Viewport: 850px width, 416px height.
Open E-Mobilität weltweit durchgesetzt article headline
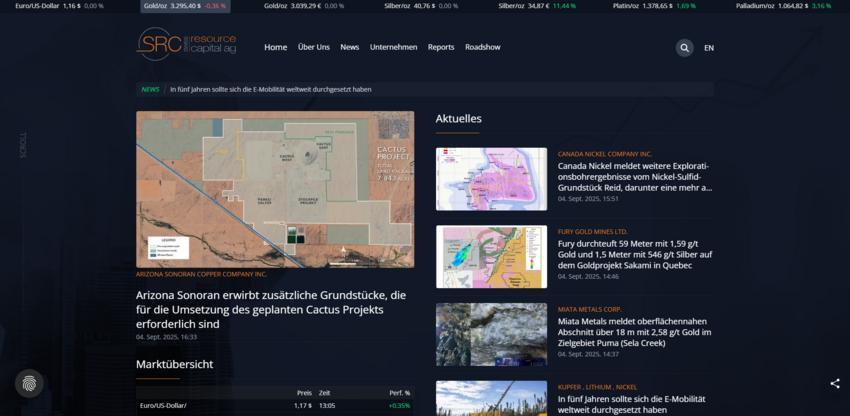[632, 405]
